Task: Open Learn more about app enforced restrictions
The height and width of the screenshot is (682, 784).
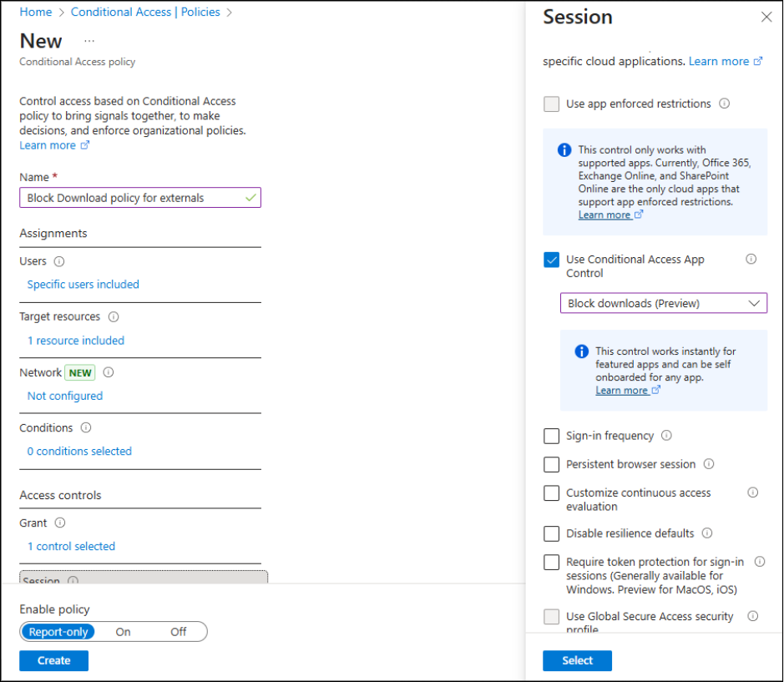Action: pyautogui.click(x=604, y=215)
